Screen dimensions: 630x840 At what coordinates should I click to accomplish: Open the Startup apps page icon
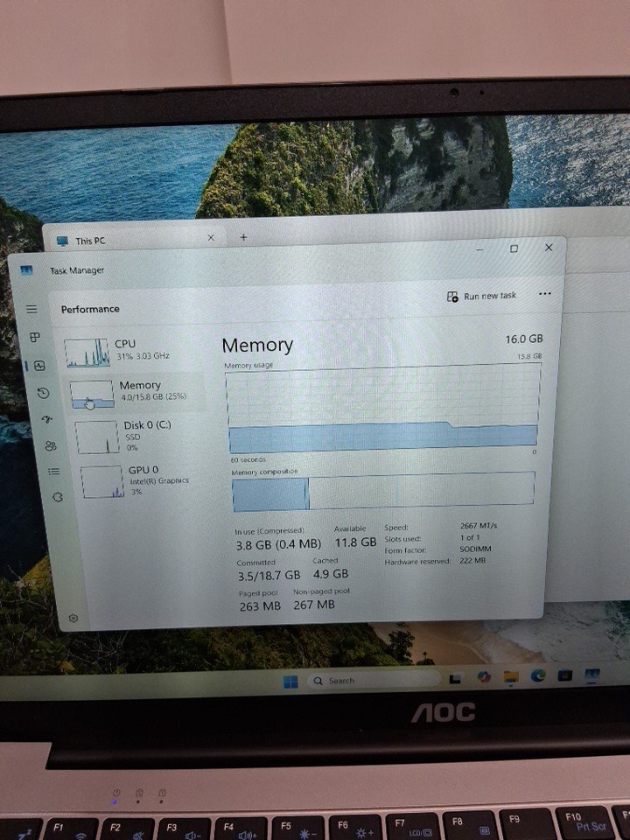pos(47,419)
